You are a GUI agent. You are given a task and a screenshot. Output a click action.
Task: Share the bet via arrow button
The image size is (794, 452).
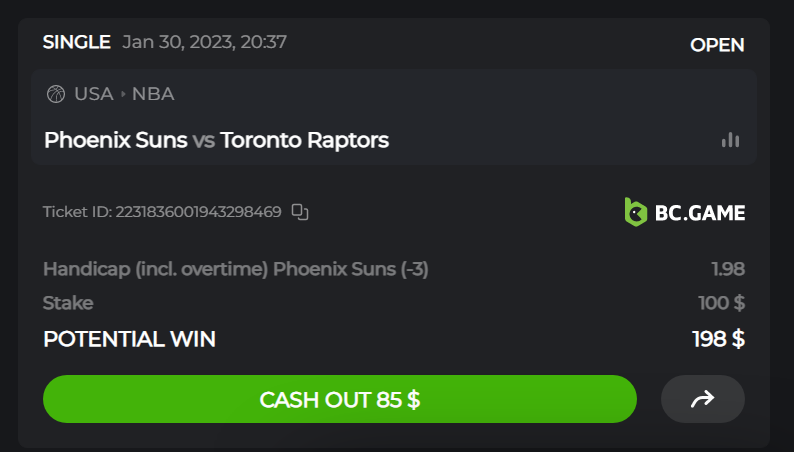(702, 399)
